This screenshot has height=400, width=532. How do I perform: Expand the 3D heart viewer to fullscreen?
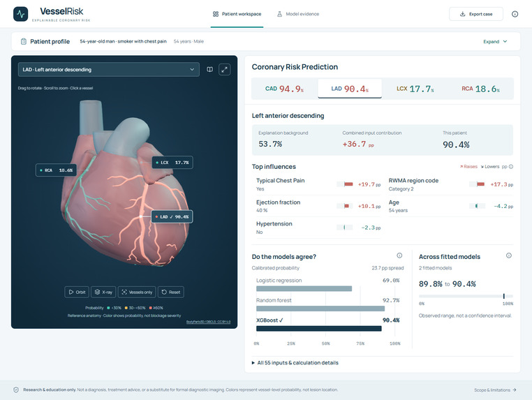pos(224,70)
